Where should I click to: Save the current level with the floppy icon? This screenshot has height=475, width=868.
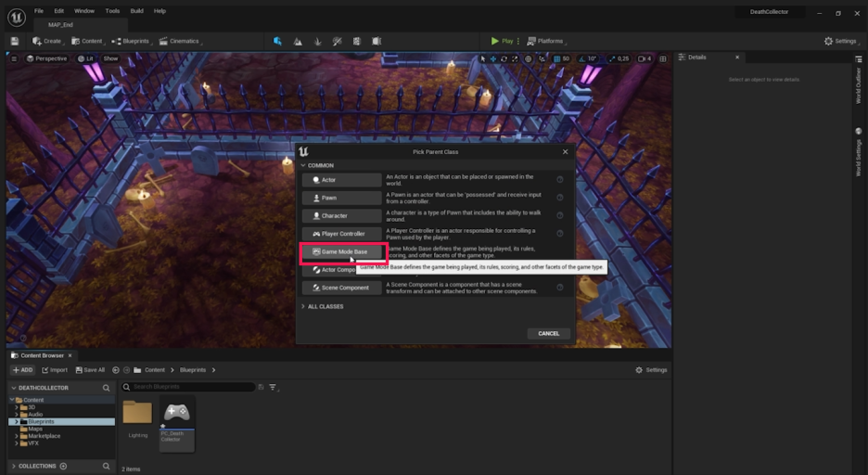15,41
